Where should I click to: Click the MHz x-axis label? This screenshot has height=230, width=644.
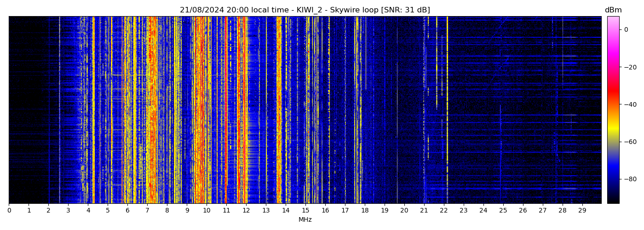(x=305, y=220)
